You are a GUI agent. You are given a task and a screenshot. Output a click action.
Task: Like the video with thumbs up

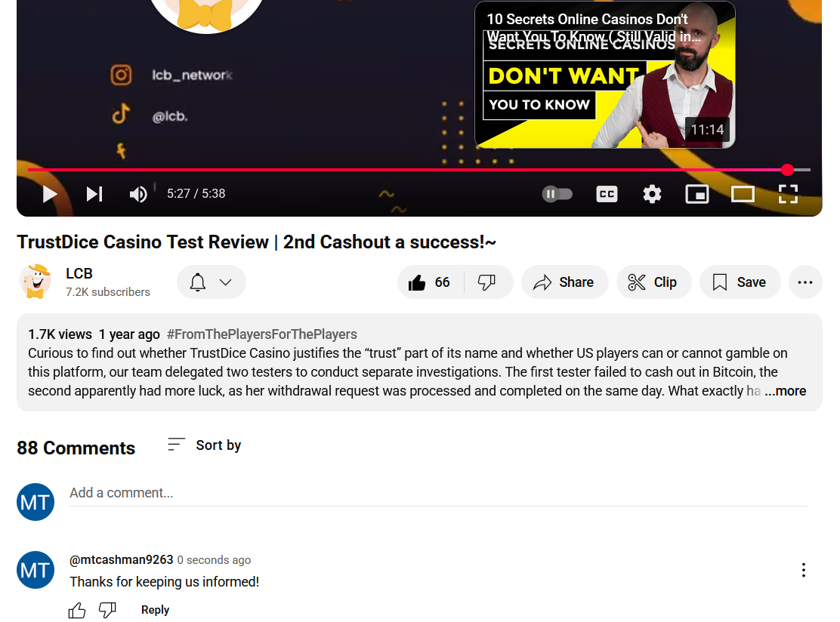coord(430,282)
